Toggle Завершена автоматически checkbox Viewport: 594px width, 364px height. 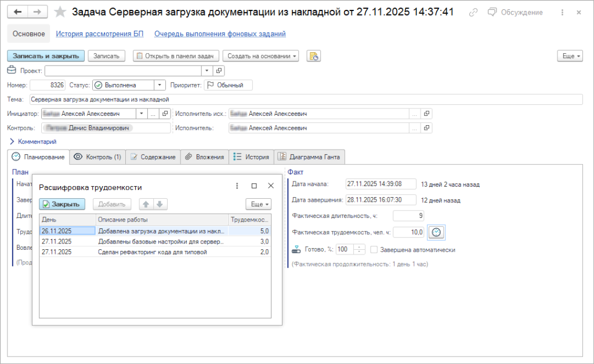click(374, 250)
